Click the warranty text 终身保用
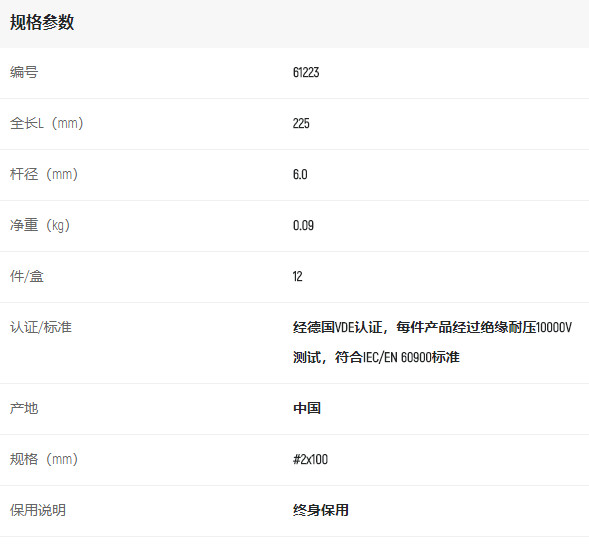589x547 pixels. [x=321, y=510]
